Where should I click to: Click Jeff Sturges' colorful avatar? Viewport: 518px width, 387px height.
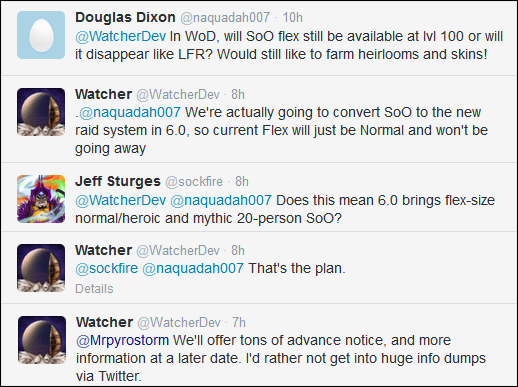41,199
